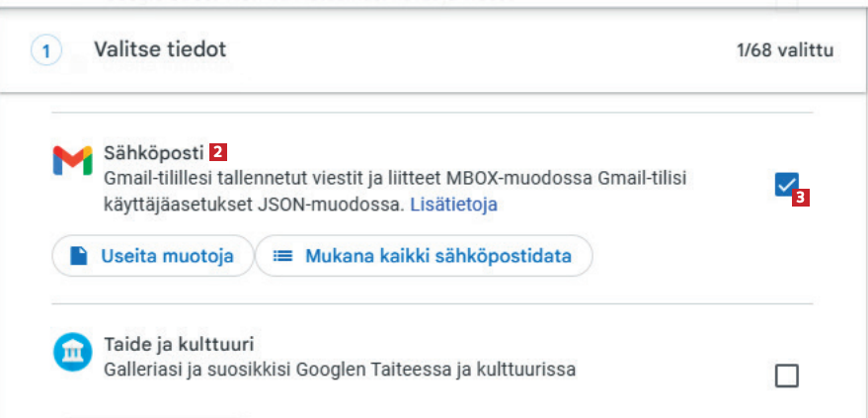This screenshot has width=868, height=418.
Task: Tick the Taide ja kulttuuri checkbox
Action: [x=786, y=376]
